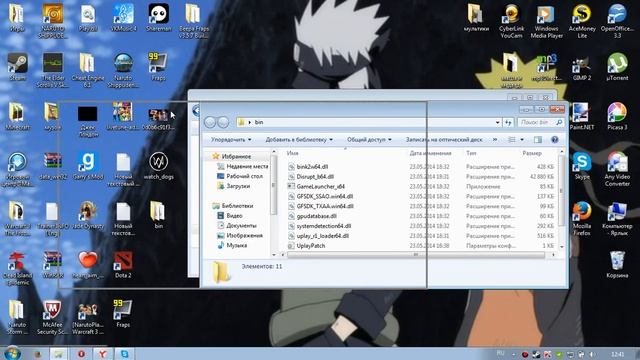Toggle the Explorer preview pane button
640x360 pixels.
point(538,140)
